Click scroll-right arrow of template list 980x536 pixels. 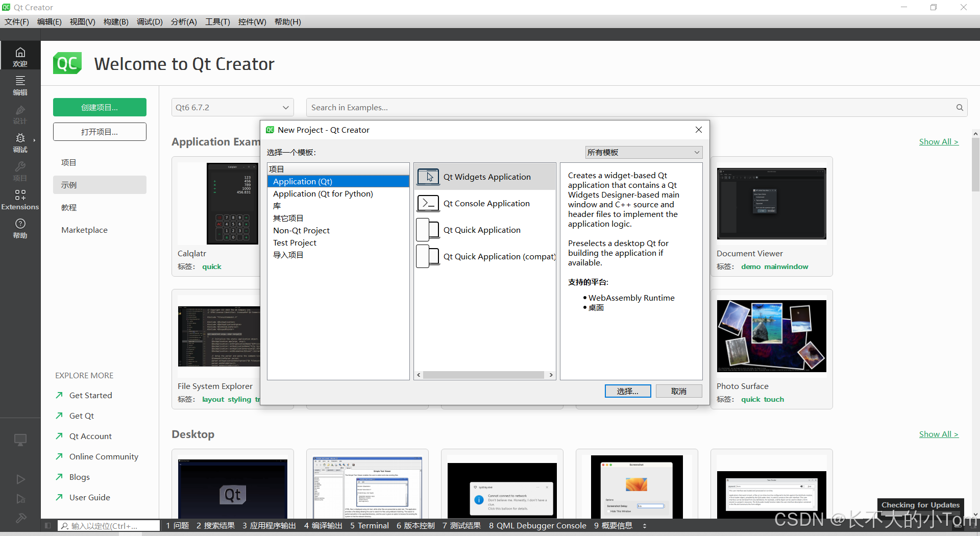(x=551, y=375)
